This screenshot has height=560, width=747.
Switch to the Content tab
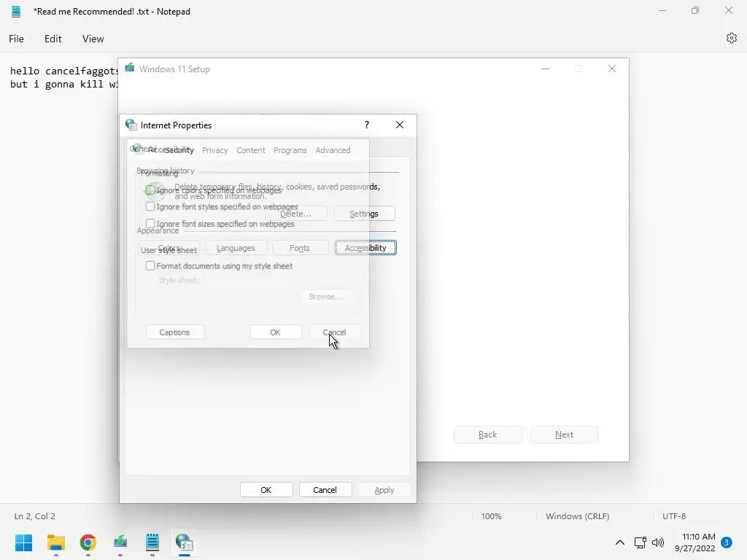pyautogui.click(x=251, y=150)
